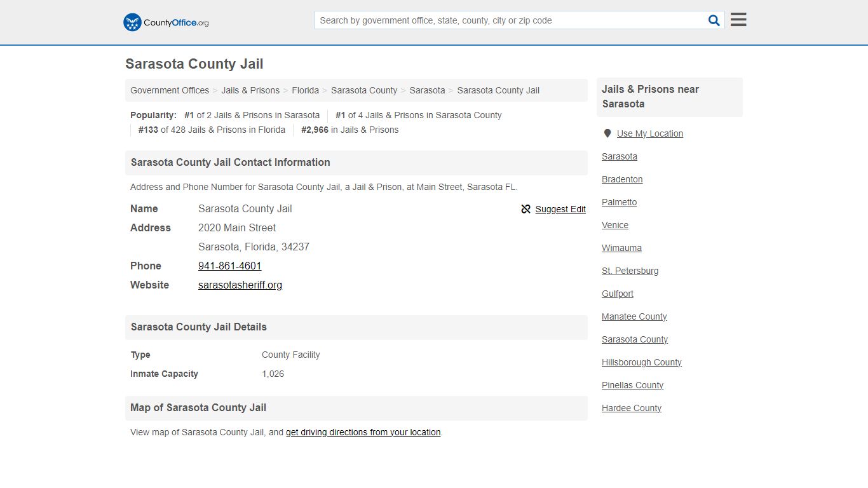Viewport: 868px width, 488px height.
Task: Select the address line 2020 Main Street
Action: pyautogui.click(x=237, y=227)
